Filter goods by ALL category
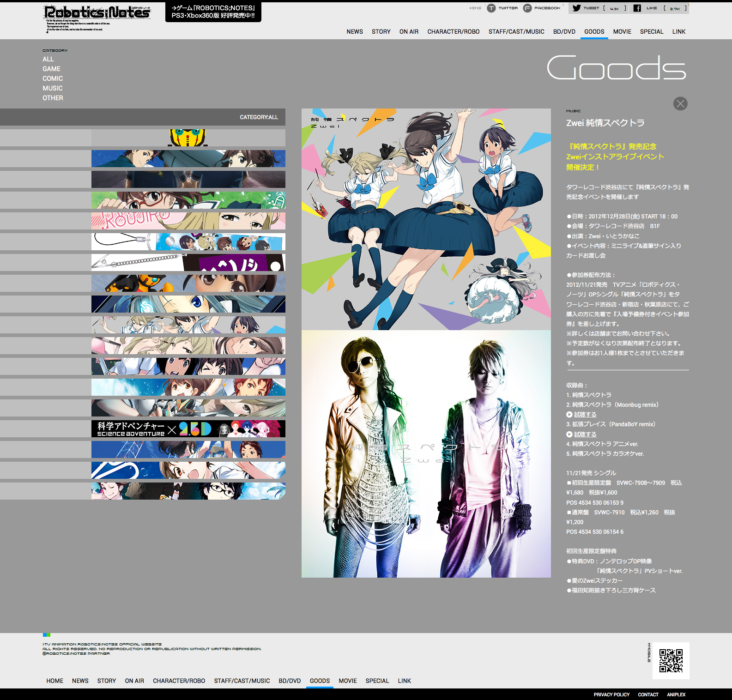 [48, 59]
